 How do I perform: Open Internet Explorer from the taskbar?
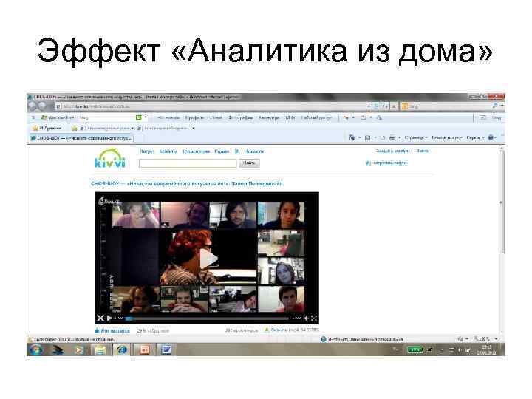click(x=122, y=349)
